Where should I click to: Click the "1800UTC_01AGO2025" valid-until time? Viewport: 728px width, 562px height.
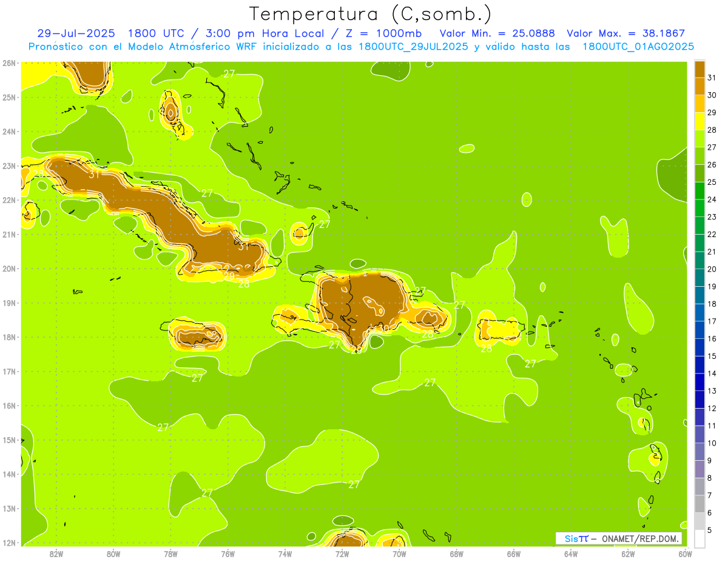638,47
